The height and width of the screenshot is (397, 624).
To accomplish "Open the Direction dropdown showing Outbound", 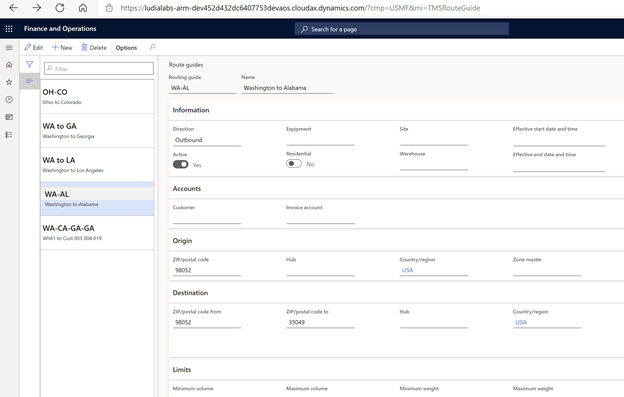I will point(207,140).
